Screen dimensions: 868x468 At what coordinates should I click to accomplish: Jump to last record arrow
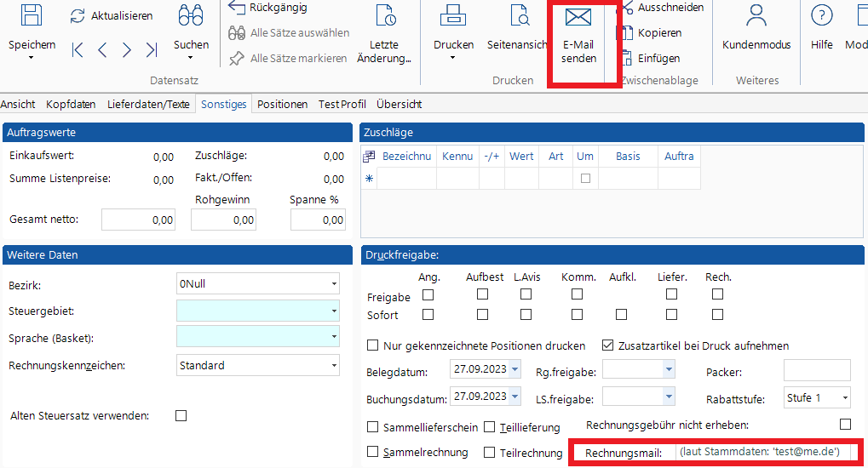(152, 50)
